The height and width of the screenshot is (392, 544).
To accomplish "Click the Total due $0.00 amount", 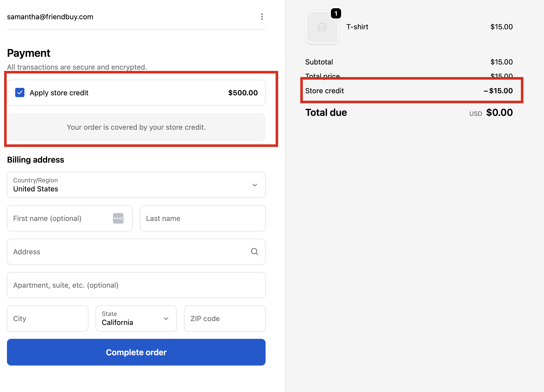I will [499, 113].
